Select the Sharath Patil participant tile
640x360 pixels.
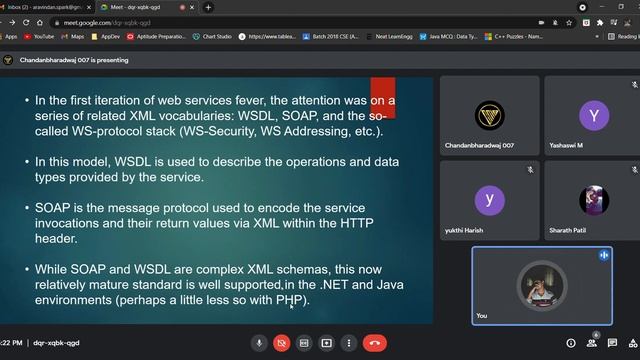593,200
